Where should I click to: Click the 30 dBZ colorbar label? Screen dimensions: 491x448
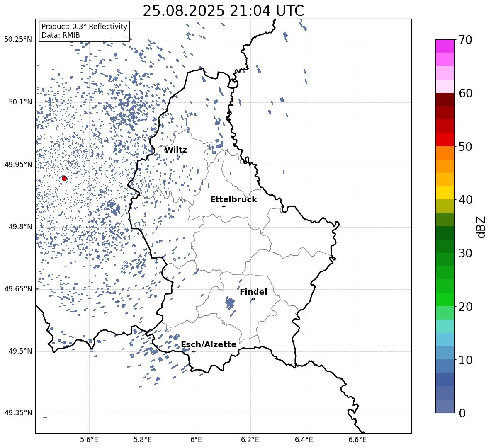(465, 253)
